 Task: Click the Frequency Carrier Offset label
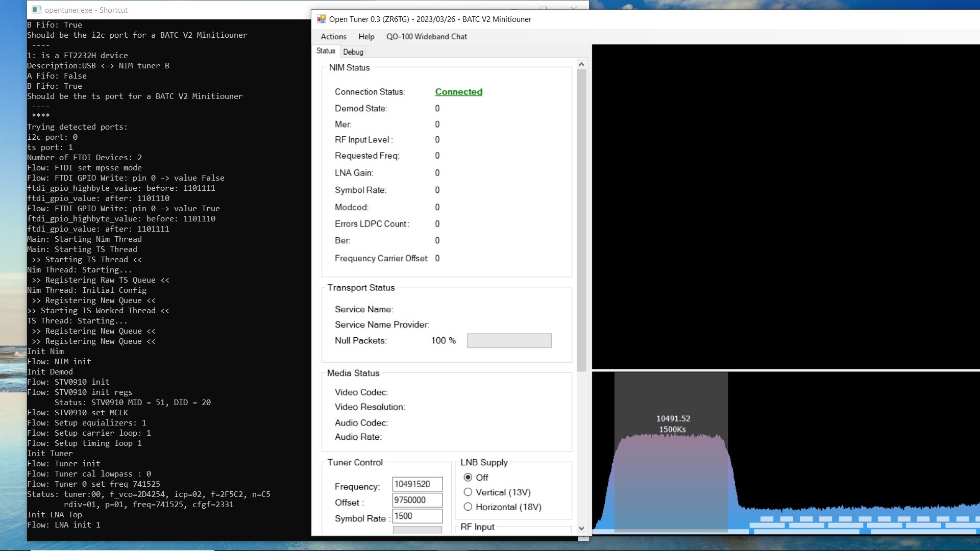point(381,259)
